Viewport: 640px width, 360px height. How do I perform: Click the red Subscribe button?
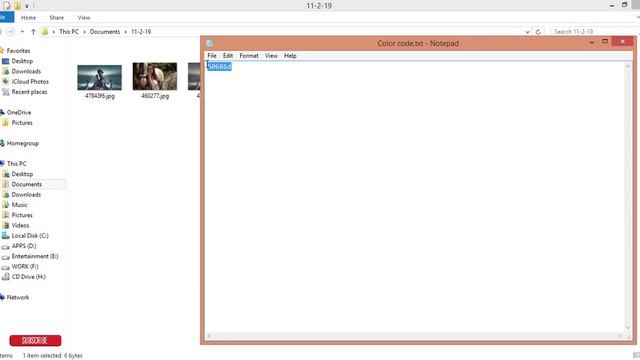[35, 340]
